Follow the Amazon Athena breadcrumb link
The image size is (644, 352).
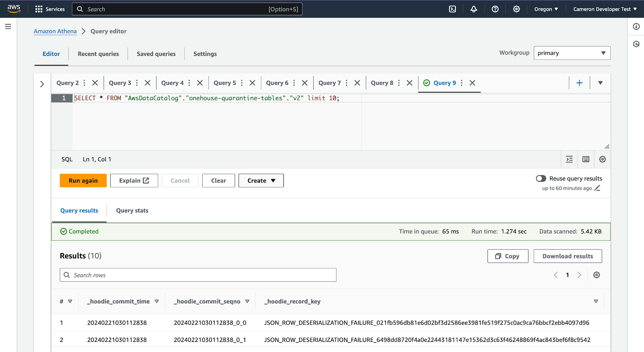pyautogui.click(x=55, y=31)
